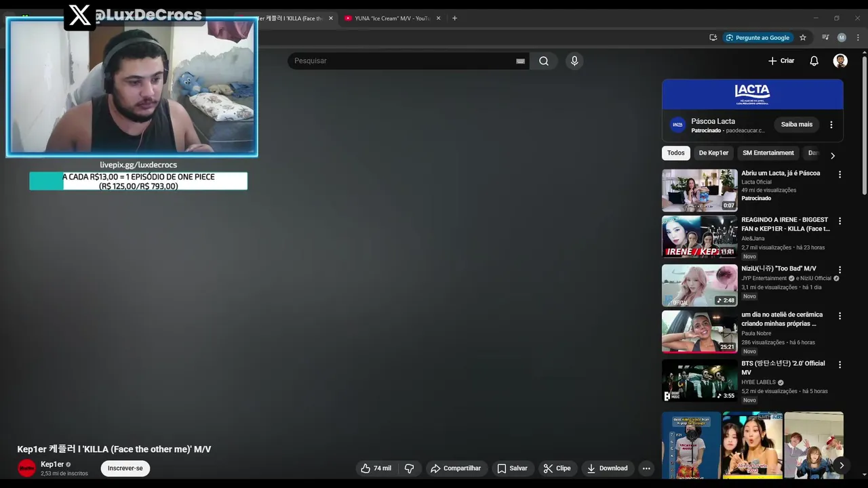Click the install app icon in address bar
The width and height of the screenshot is (868, 488).
pos(713,38)
